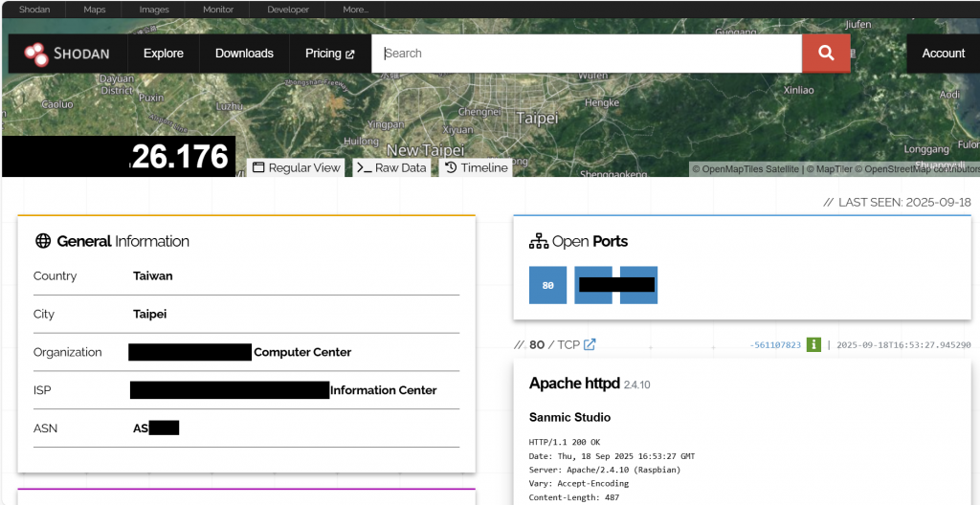Viewport: 980px width, 505px height.
Task: Click the LAST SEEN: 2025-09-18 text
Action: point(898,202)
